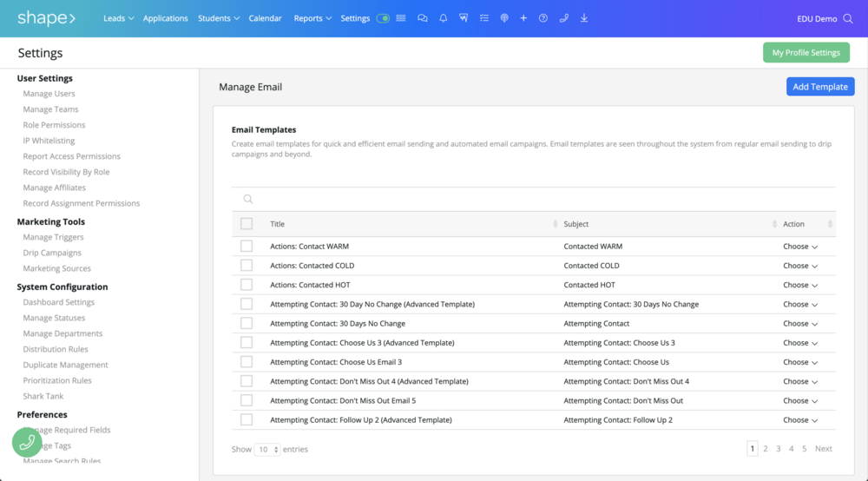Image resolution: width=868 pixels, height=481 pixels.
Task: Open the notifications bell
Action: pos(443,18)
